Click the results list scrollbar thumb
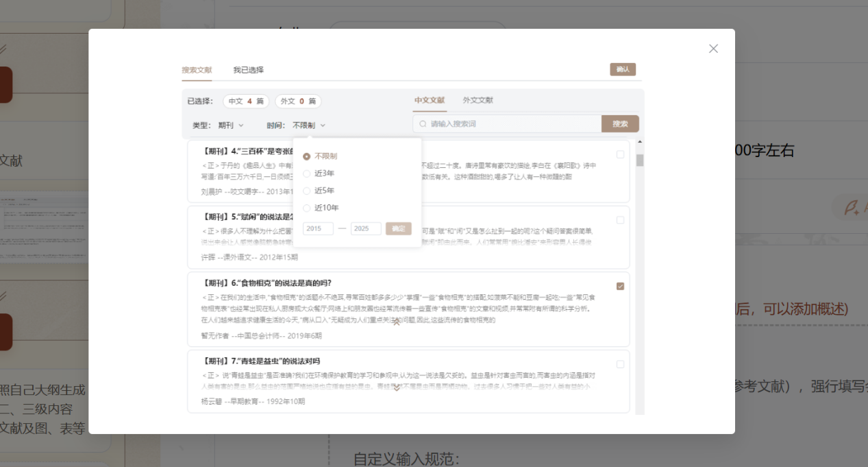Image resolution: width=868 pixels, height=467 pixels. 640,160
